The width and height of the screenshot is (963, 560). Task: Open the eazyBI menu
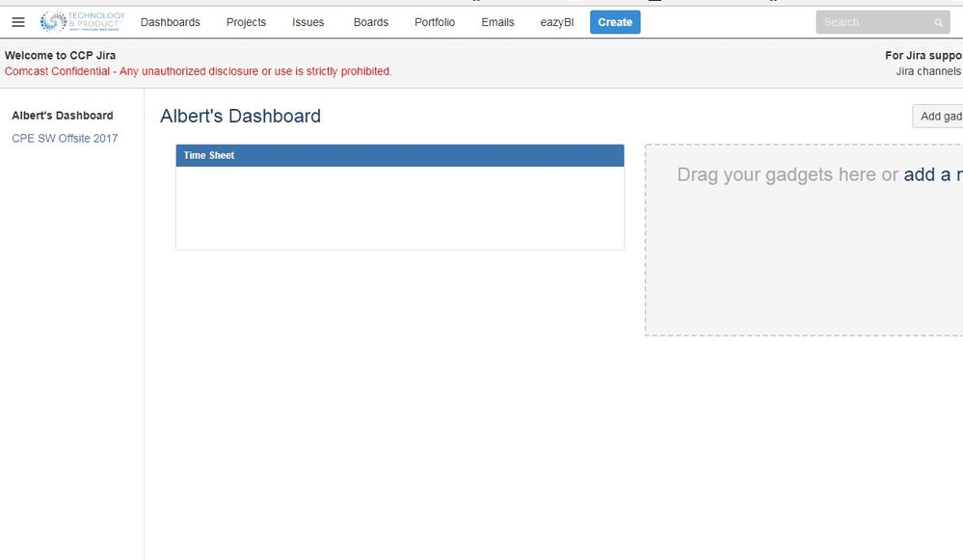click(557, 22)
